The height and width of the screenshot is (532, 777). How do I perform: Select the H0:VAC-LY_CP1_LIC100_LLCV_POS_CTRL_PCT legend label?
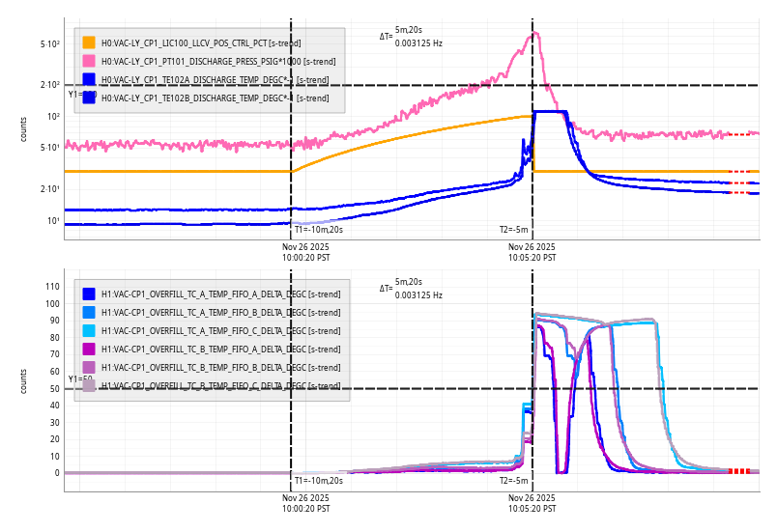[206, 42]
